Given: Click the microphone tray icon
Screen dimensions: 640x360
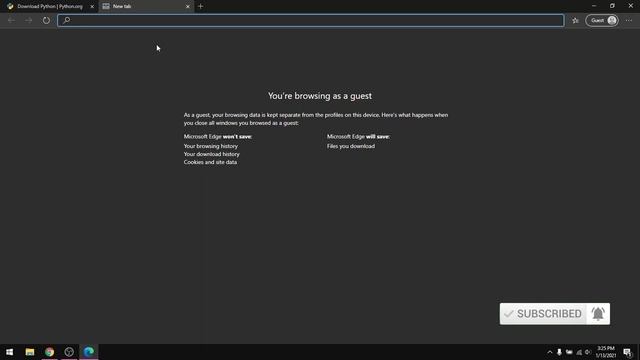Looking at the screenshot, I should coord(559,352).
